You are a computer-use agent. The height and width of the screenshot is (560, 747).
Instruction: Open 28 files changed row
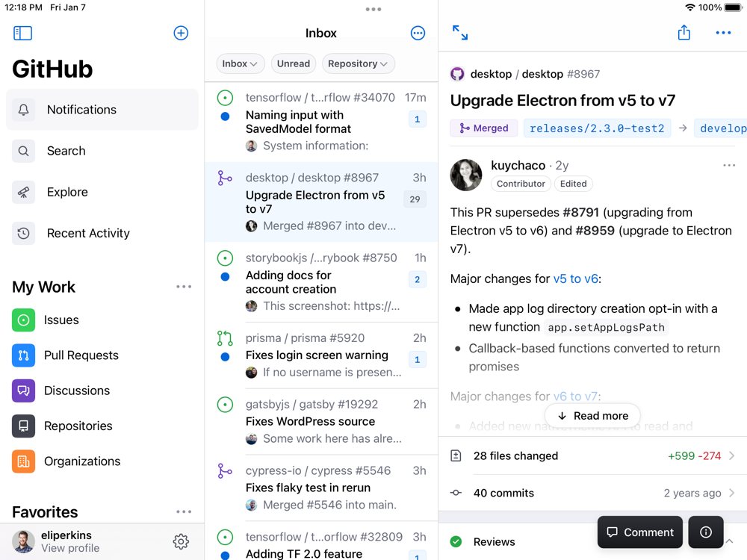click(592, 455)
